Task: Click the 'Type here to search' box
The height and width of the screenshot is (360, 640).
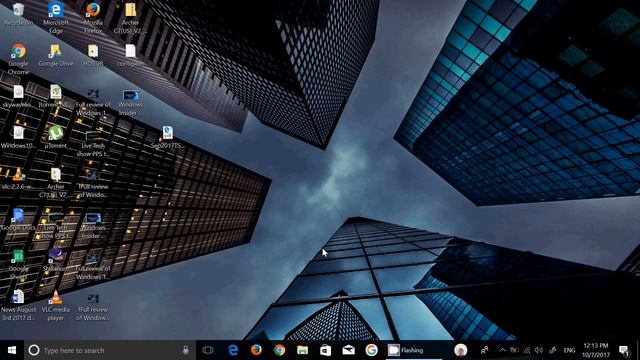Action: tap(110, 350)
